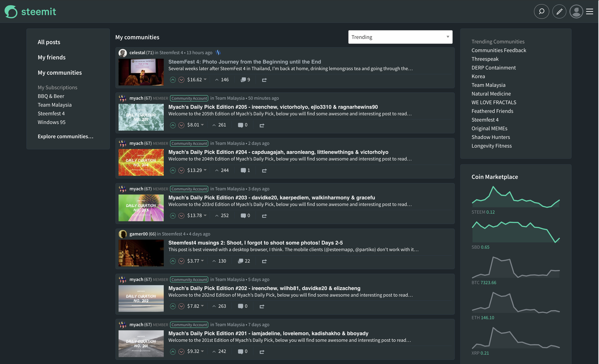Viewport: 599px width, 364px height.
Task: Open the search icon in header
Action: tap(541, 11)
